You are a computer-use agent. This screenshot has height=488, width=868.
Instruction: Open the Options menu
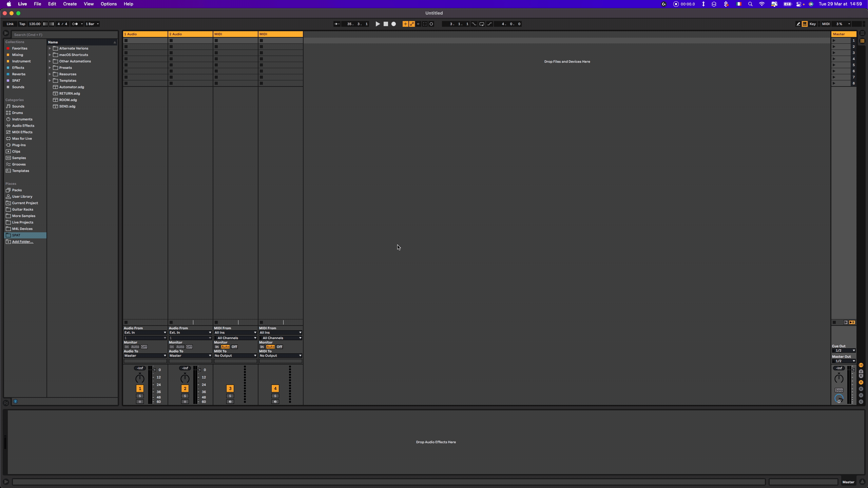[x=109, y=4]
